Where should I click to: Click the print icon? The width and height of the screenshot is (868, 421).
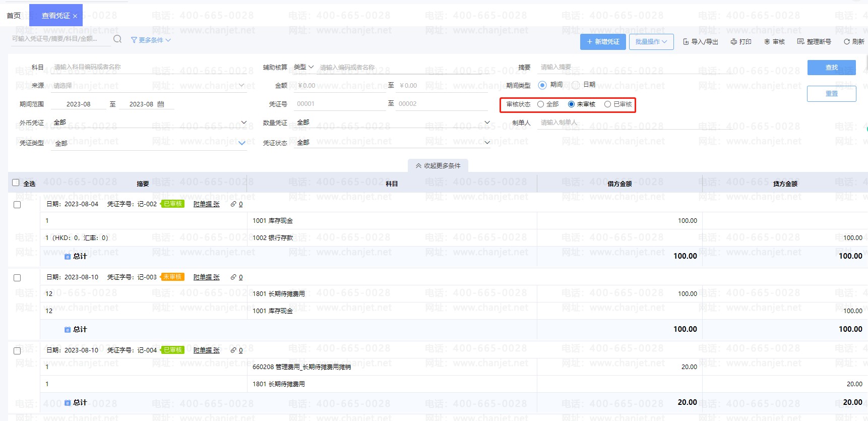[x=734, y=42]
